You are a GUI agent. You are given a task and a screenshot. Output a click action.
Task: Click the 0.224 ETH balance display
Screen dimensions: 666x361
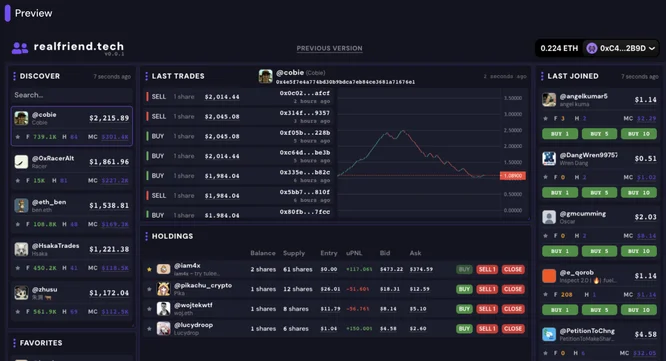pos(559,48)
